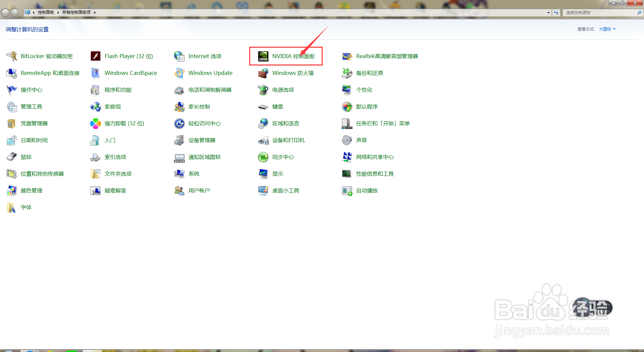Click the 控制面板 breadcrumb segment
This screenshot has height=352, width=644.
click(x=46, y=12)
